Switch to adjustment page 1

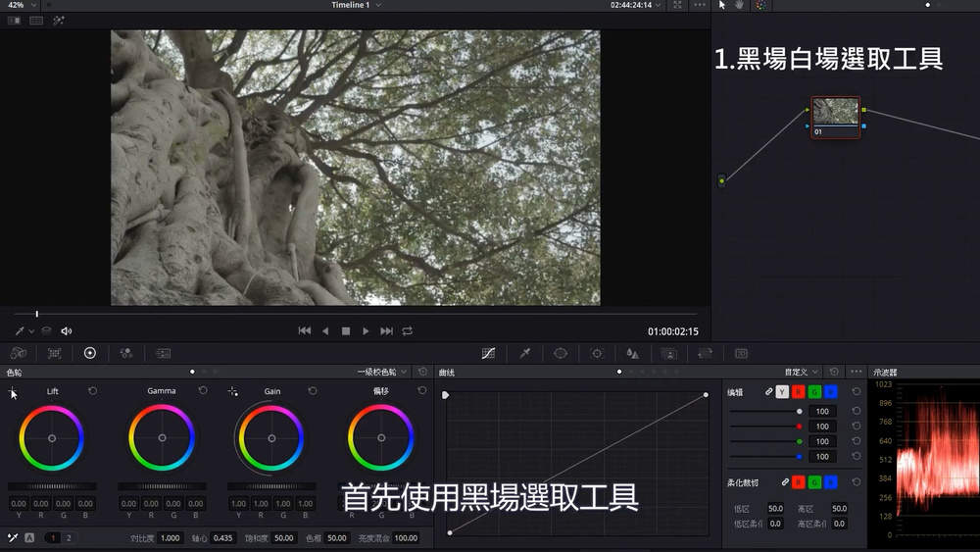click(53, 537)
